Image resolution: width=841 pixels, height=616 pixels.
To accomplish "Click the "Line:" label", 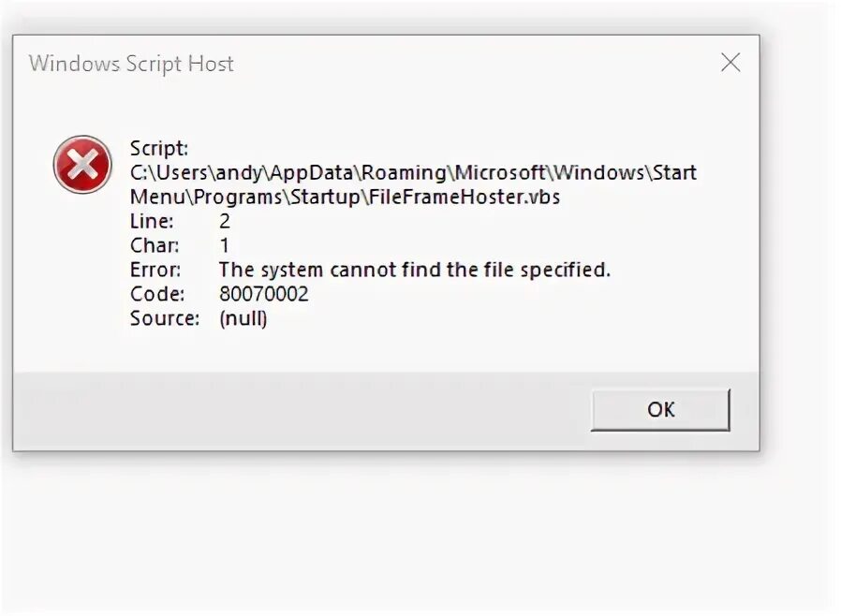I will coord(152,222).
